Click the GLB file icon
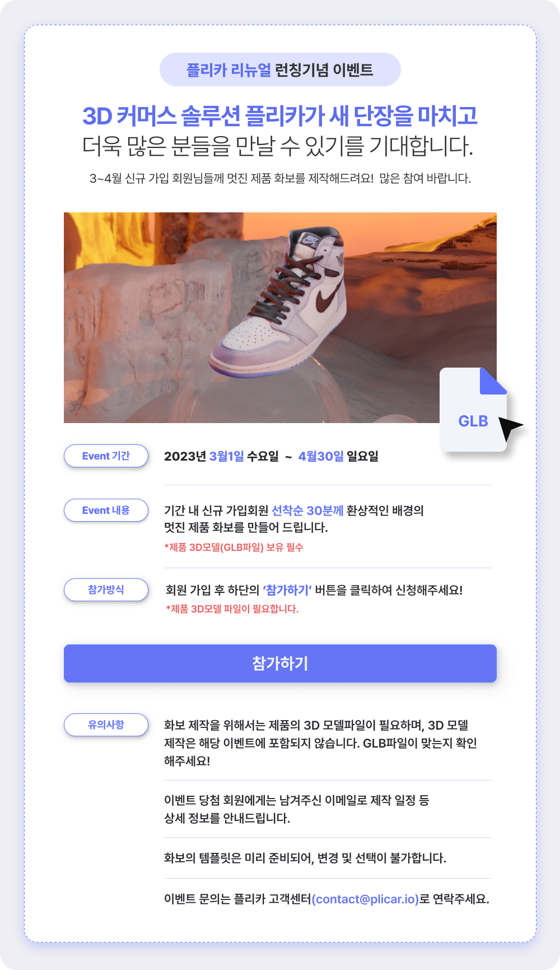This screenshot has height=970, width=560. tap(473, 410)
